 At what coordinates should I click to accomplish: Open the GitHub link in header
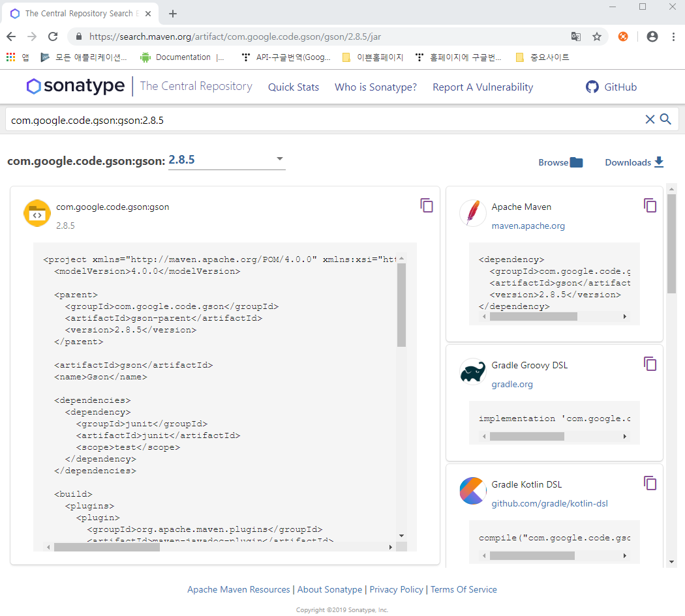point(611,87)
